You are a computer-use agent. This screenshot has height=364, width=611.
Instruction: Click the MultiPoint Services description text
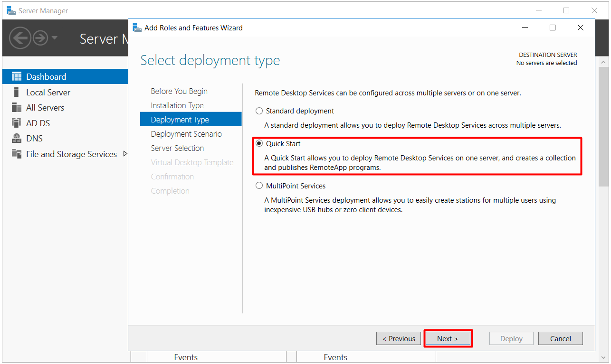coord(410,205)
